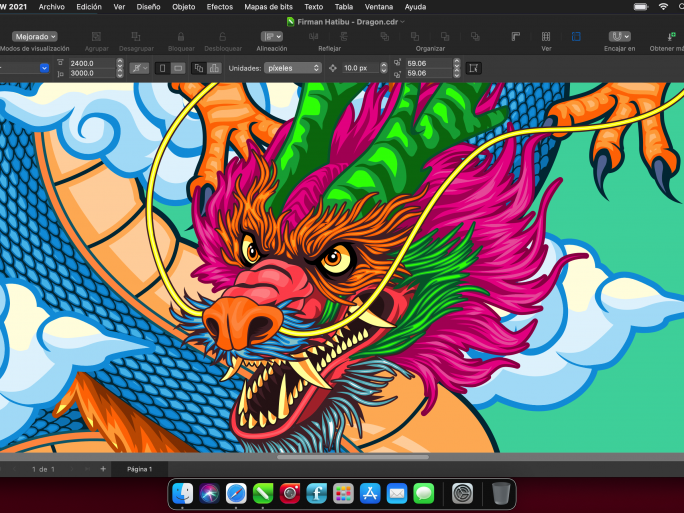Screen dimensions: 684x513
Task: Open the Archivo menu
Action: 51,7
